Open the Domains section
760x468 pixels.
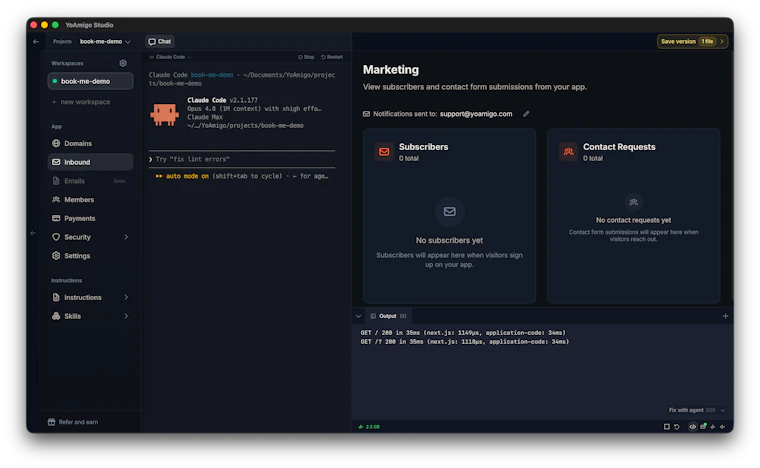coord(91,143)
